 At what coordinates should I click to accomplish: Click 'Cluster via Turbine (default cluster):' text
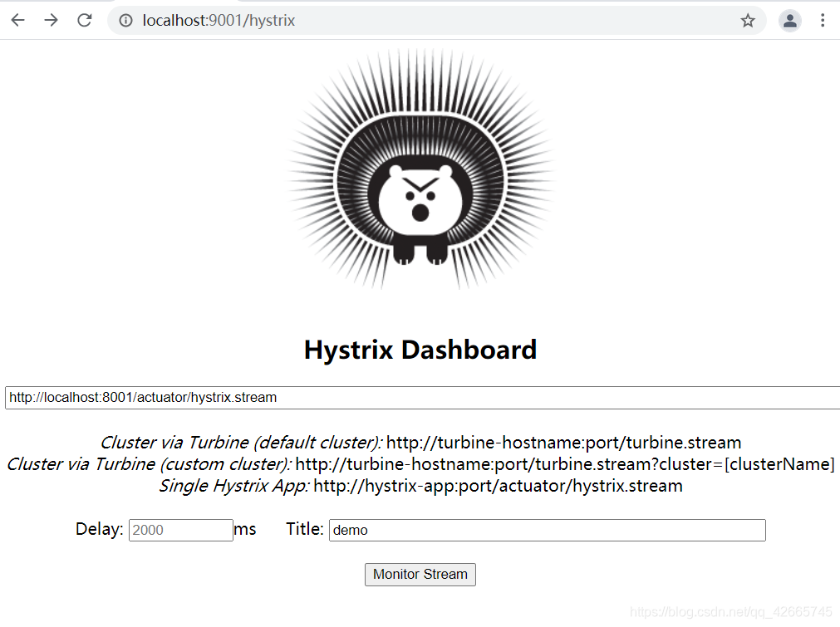(241, 443)
